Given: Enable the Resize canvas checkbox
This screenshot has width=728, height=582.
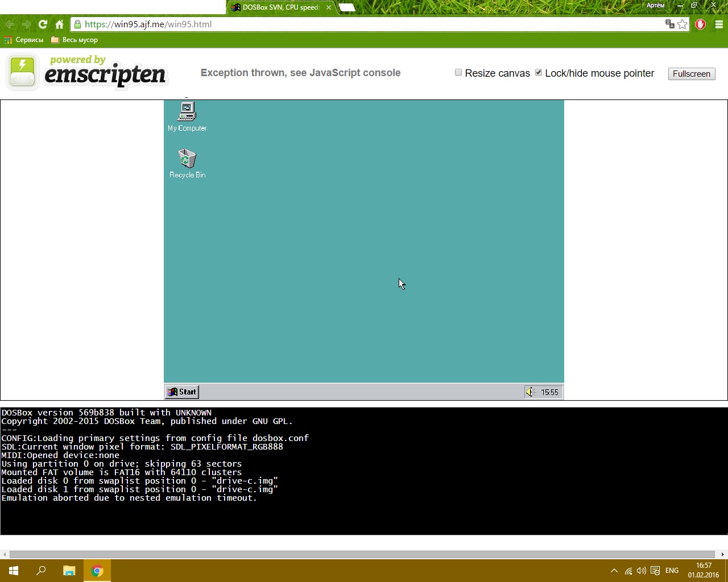Looking at the screenshot, I should click(458, 72).
